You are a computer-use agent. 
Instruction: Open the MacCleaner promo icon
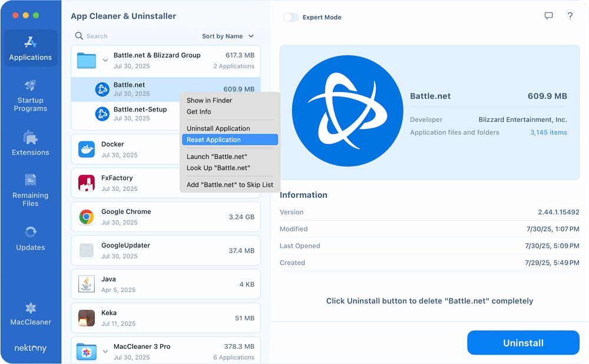tap(31, 309)
